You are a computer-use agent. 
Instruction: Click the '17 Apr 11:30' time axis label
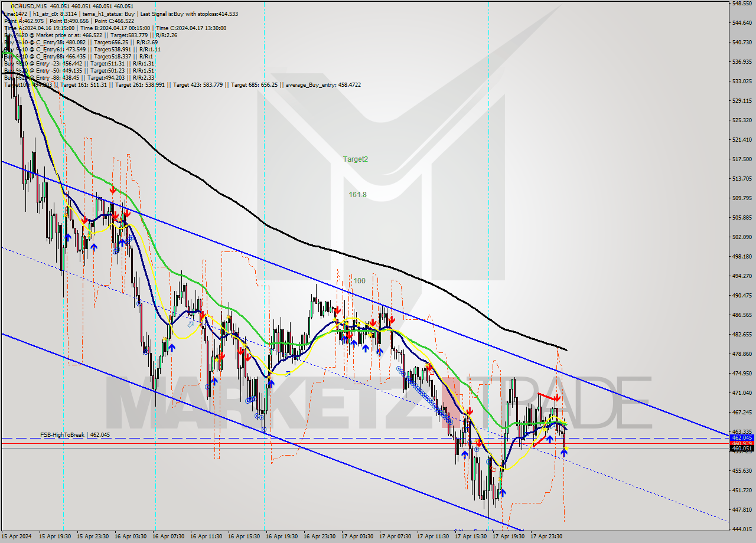click(434, 537)
